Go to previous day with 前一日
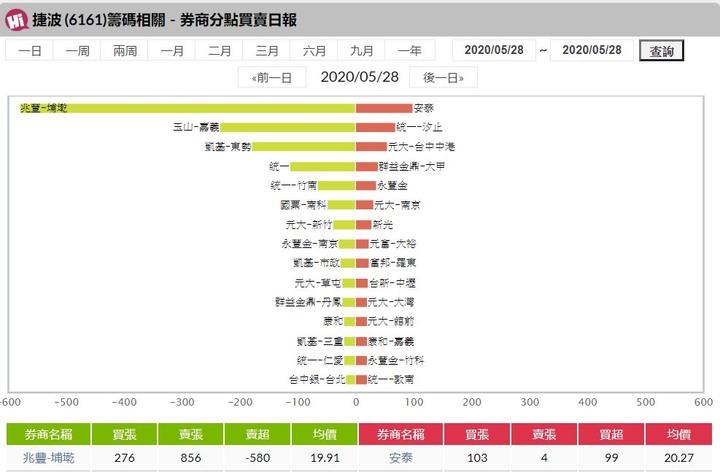720x472 pixels. (x=272, y=77)
